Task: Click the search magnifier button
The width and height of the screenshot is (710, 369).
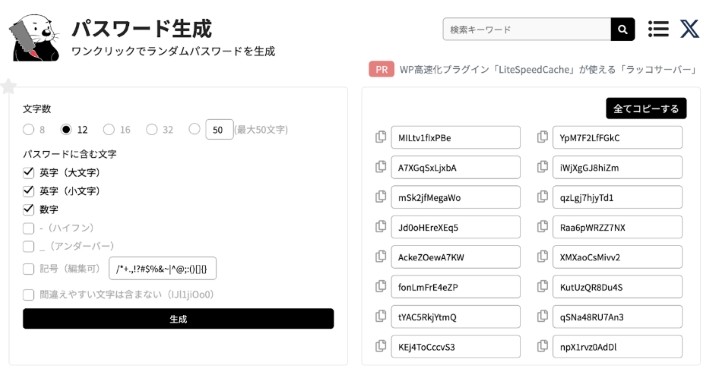Action: [623, 29]
